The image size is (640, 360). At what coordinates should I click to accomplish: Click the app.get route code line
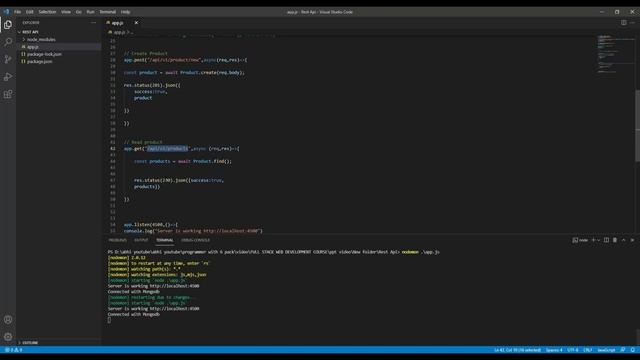[x=182, y=149]
